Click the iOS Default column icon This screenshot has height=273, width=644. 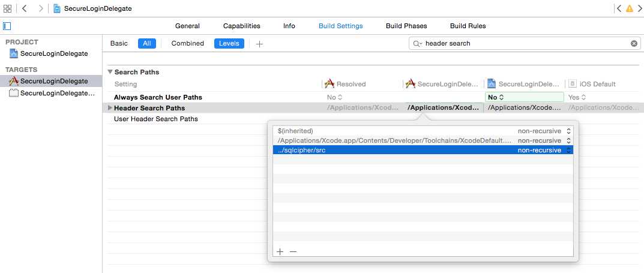573,84
